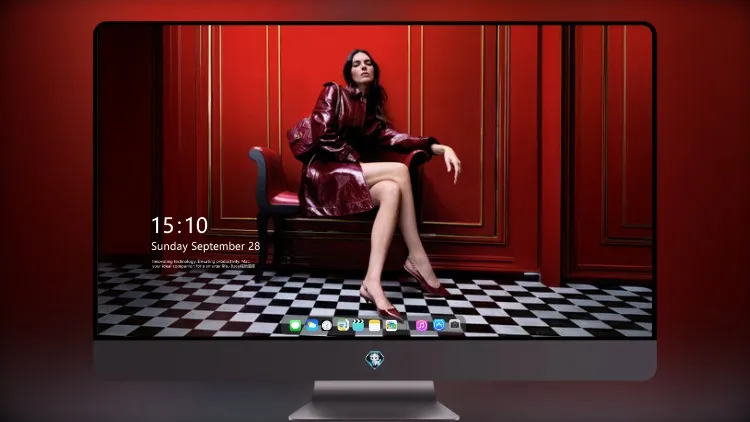The width and height of the screenshot is (750, 422).
Task: Open the Weather app in the dock
Action: 312,326
